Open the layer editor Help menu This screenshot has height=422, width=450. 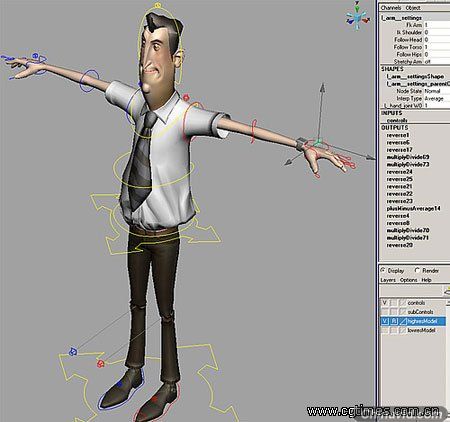(426, 280)
